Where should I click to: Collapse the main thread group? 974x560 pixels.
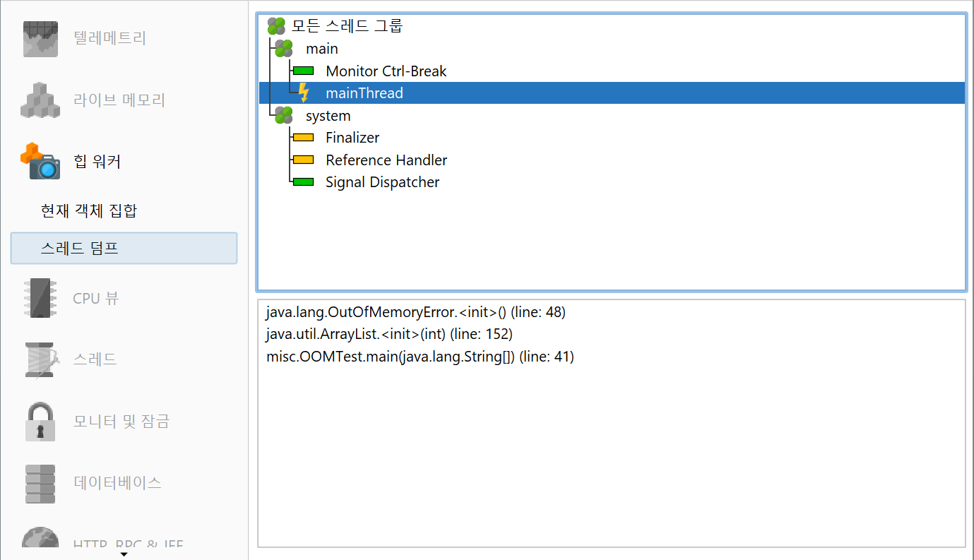[283, 49]
